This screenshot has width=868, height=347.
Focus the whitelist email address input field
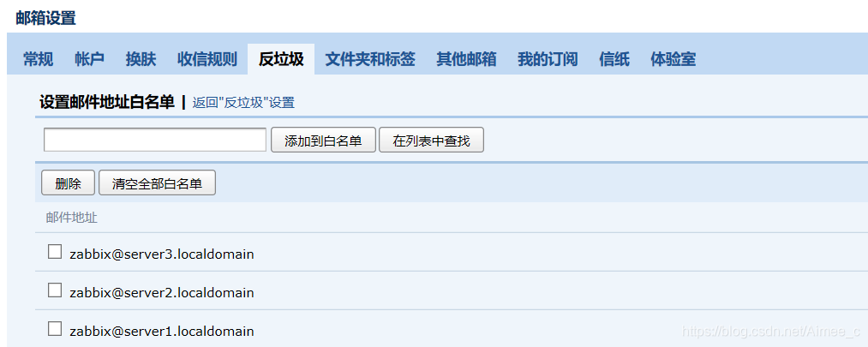tap(155, 140)
